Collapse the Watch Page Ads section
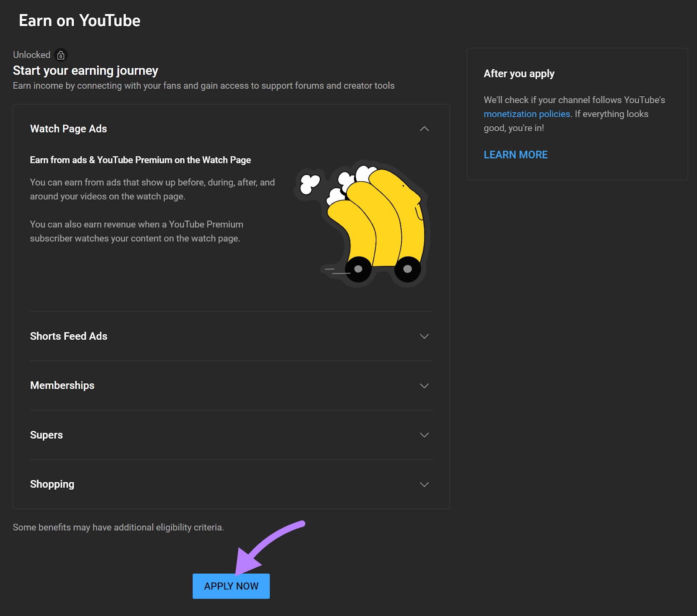This screenshot has width=697, height=616. point(424,129)
